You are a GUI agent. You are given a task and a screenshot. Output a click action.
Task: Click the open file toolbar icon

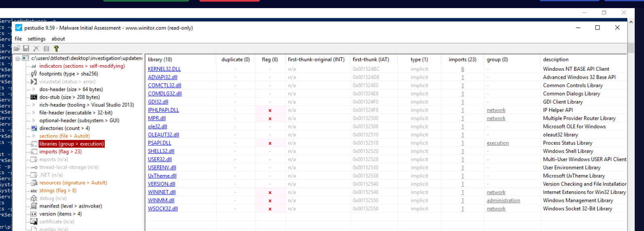[17, 49]
